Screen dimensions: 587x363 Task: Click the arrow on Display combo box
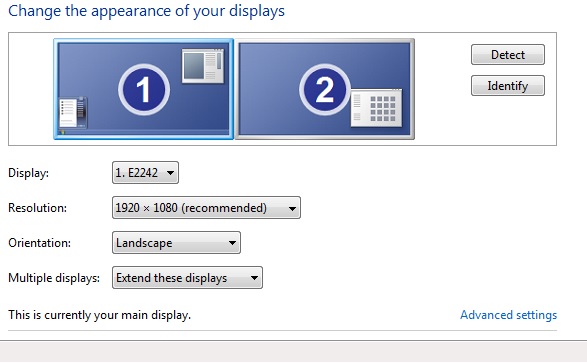pyautogui.click(x=170, y=173)
